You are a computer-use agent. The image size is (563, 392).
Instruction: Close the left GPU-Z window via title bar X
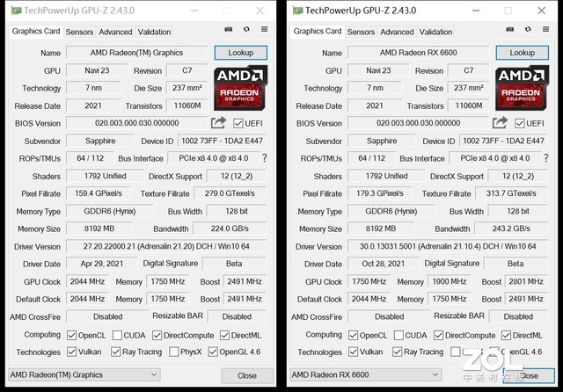(x=260, y=11)
